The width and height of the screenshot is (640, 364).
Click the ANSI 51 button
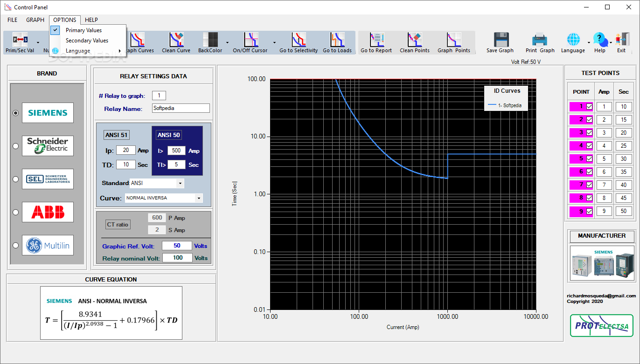pos(116,135)
